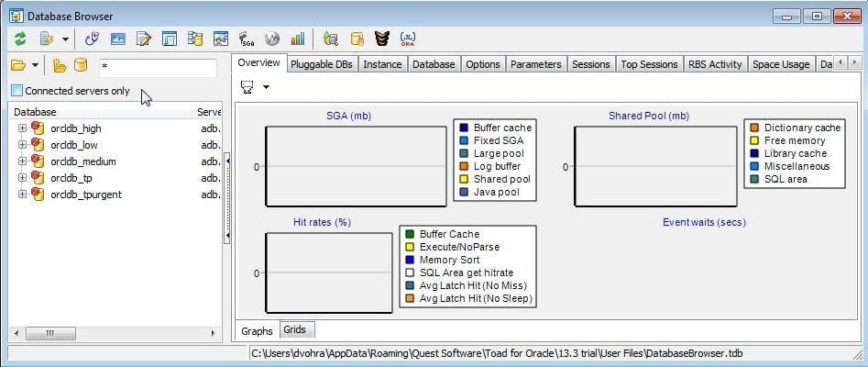Viewport: 868px width, 367px height.
Task: Expand the orcldb_tpurgent tree node
Action: tap(22, 195)
